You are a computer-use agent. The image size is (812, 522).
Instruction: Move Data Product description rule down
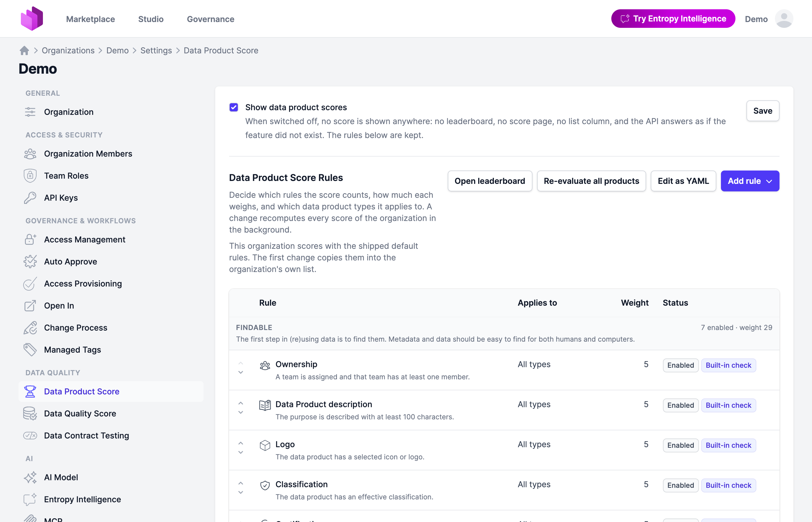pyautogui.click(x=241, y=412)
